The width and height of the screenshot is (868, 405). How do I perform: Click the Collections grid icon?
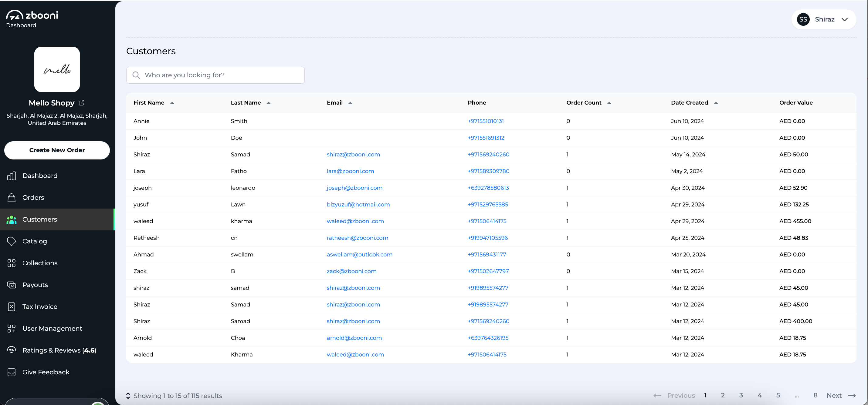coord(12,263)
